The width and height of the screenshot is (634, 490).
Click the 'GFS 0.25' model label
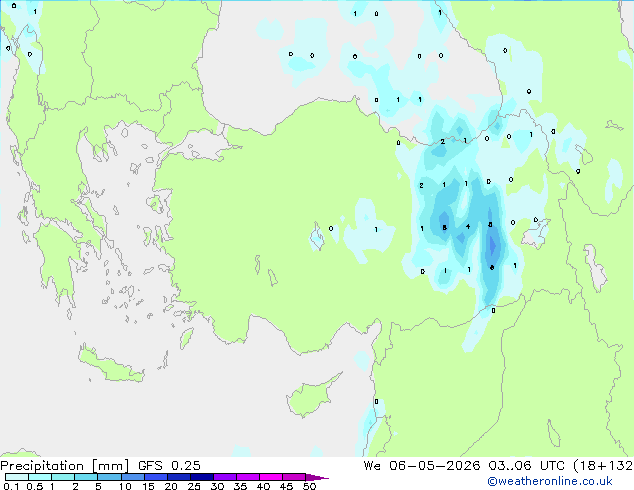coord(169,466)
